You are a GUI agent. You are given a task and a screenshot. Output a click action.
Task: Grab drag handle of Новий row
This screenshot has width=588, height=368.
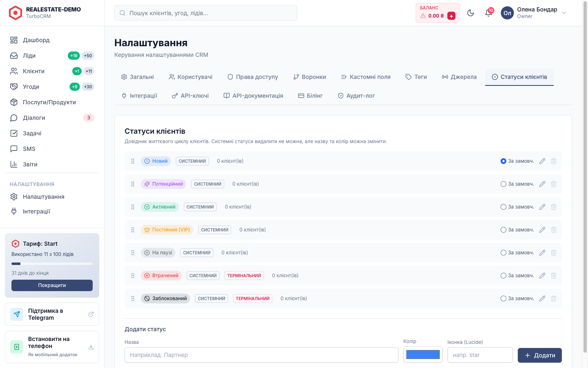(133, 161)
